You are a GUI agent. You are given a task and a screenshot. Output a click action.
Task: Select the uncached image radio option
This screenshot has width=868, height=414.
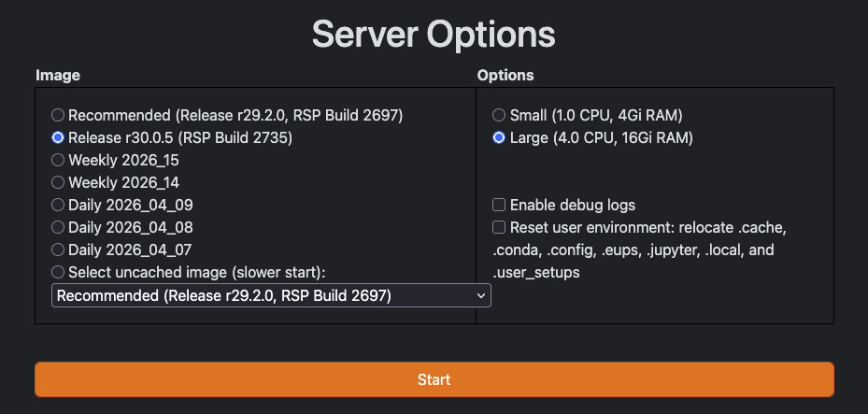(x=58, y=272)
